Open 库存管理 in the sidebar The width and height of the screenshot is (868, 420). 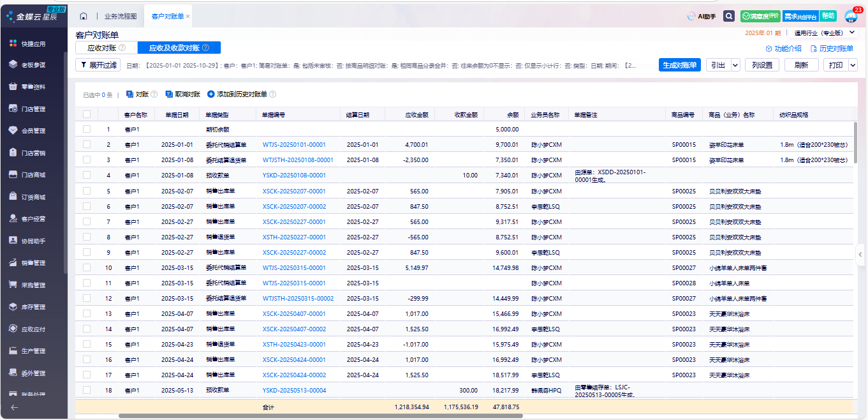point(33,307)
